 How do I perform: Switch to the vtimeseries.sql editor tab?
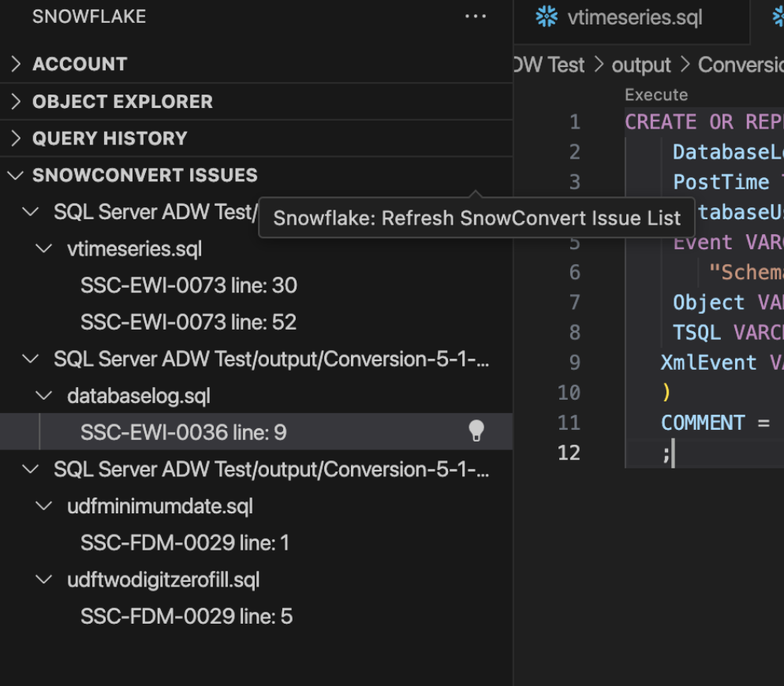point(631,16)
